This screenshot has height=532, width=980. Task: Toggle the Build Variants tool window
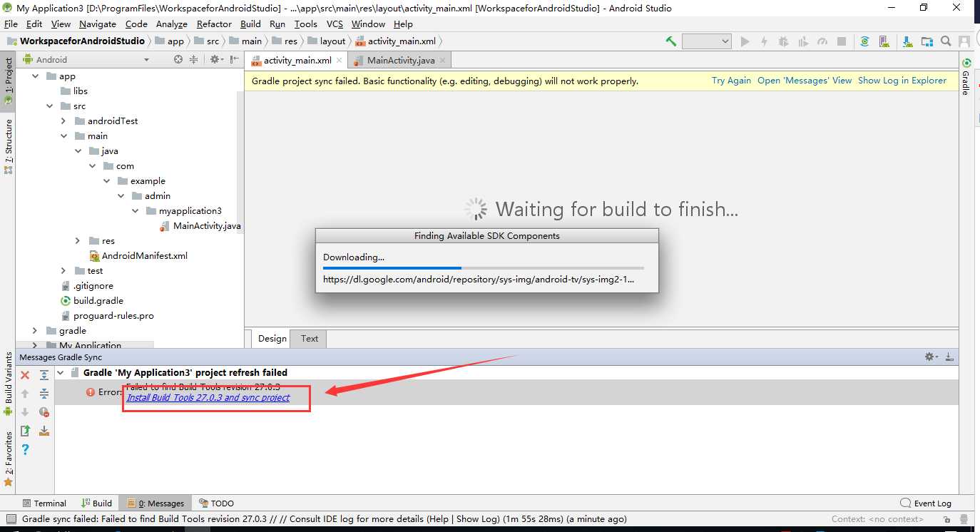[x=9, y=384]
